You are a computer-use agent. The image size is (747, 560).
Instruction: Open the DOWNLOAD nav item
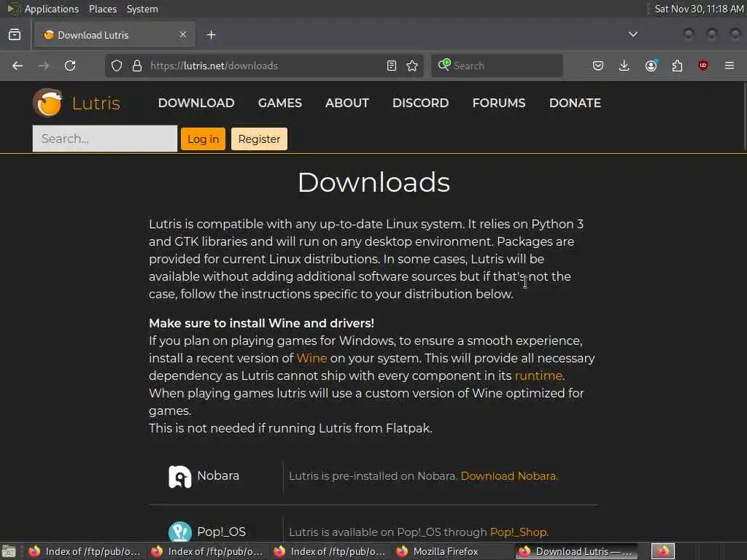coord(196,103)
